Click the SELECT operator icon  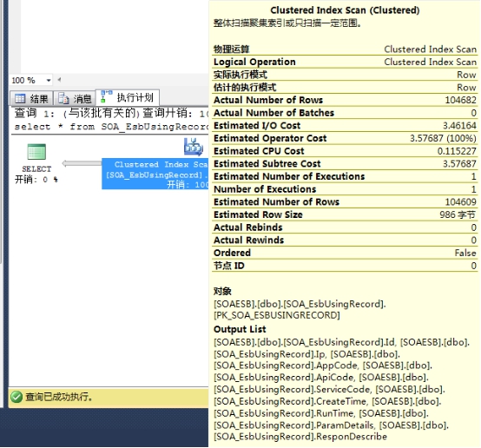click(x=36, y=152)
